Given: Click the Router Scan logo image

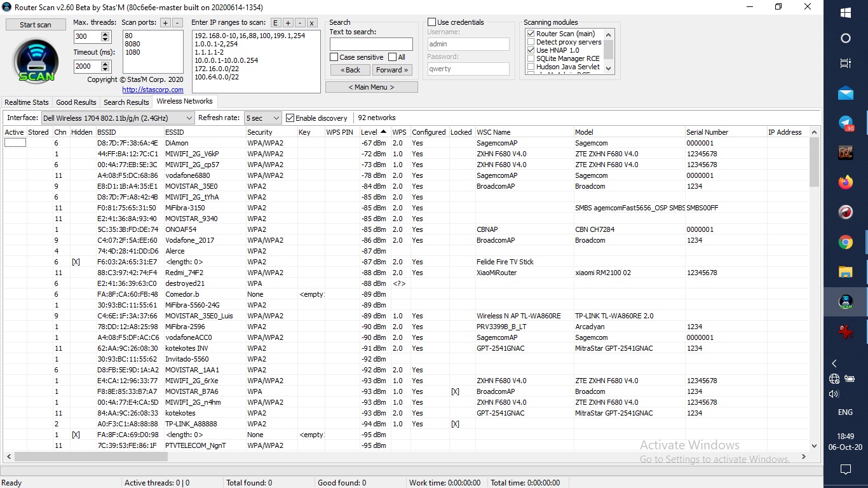Looking at the screenshot, I should (x=36, y=62).
